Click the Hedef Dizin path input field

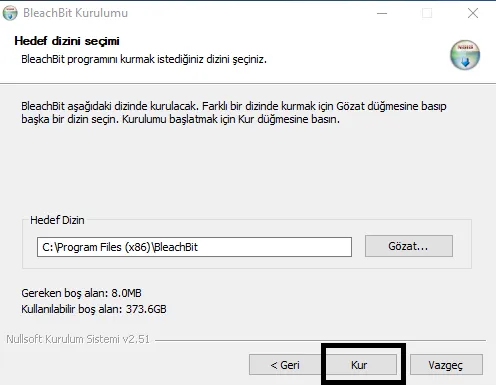[194, 247]
